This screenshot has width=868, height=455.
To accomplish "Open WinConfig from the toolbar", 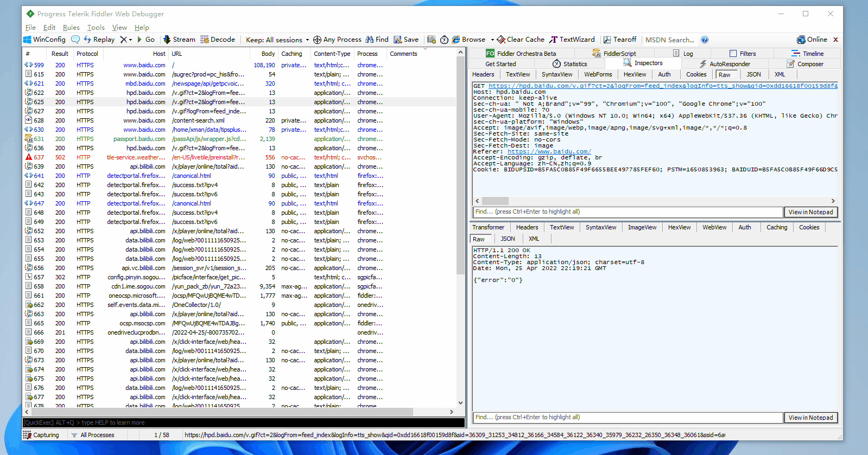I will 45,40.
